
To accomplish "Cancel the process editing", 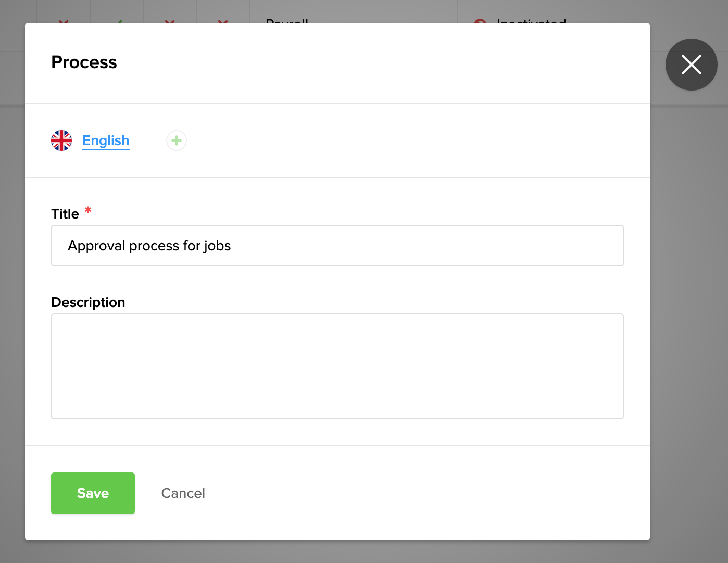I will (183, 493).
